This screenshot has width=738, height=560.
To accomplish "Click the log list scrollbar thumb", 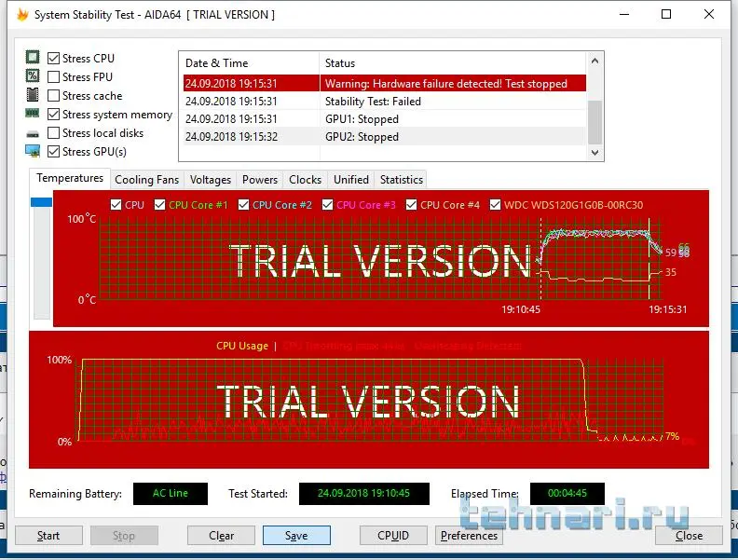I will [594, 122].
